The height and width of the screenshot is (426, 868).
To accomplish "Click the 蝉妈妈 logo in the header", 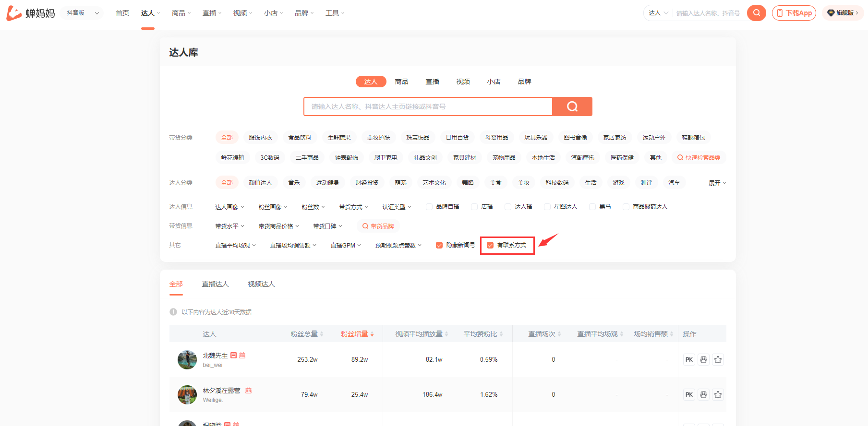I will coord(31,13).
